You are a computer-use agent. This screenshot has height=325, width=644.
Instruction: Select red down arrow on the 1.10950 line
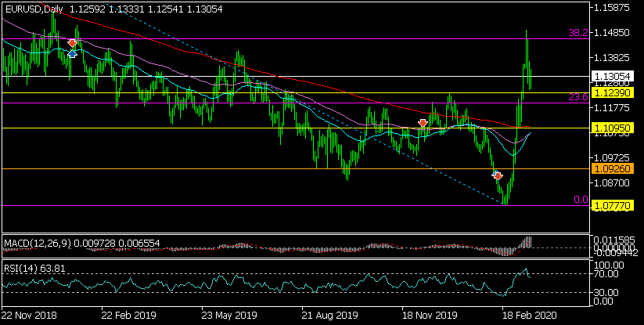[423, 123]
